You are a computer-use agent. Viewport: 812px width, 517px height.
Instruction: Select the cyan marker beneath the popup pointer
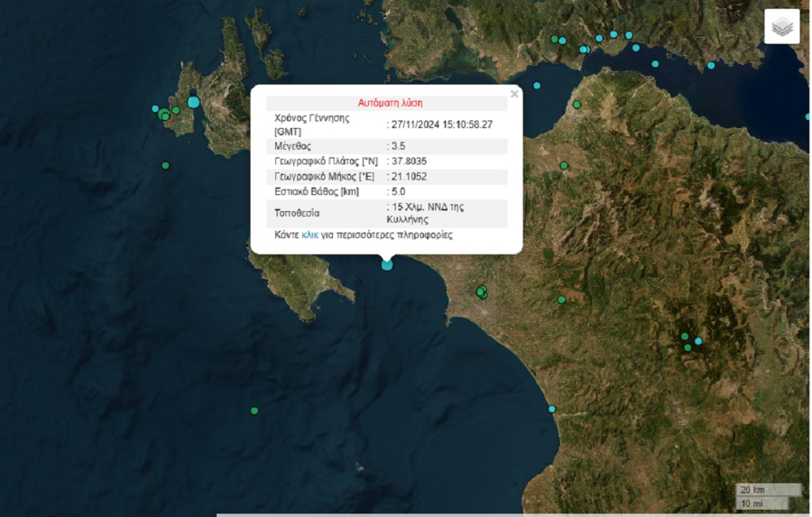pos(387,264)
